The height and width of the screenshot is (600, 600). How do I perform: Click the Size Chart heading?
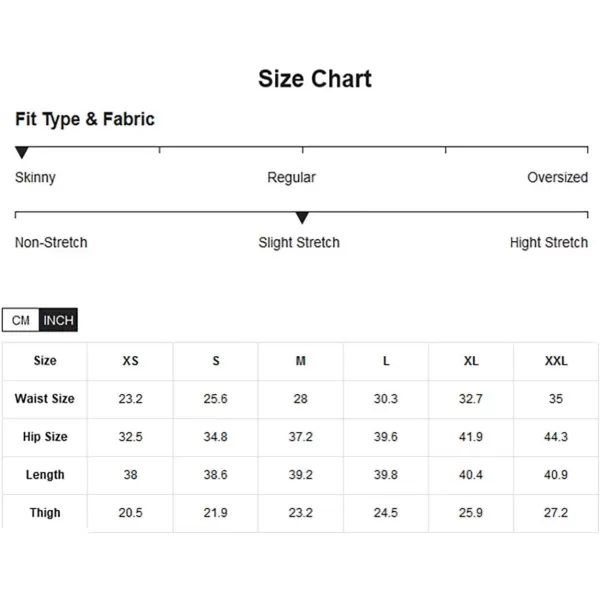point(315,79)
